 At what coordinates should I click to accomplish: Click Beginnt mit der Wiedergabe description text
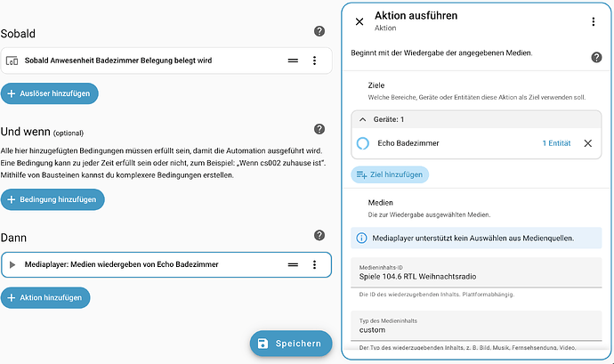point(441,53)
